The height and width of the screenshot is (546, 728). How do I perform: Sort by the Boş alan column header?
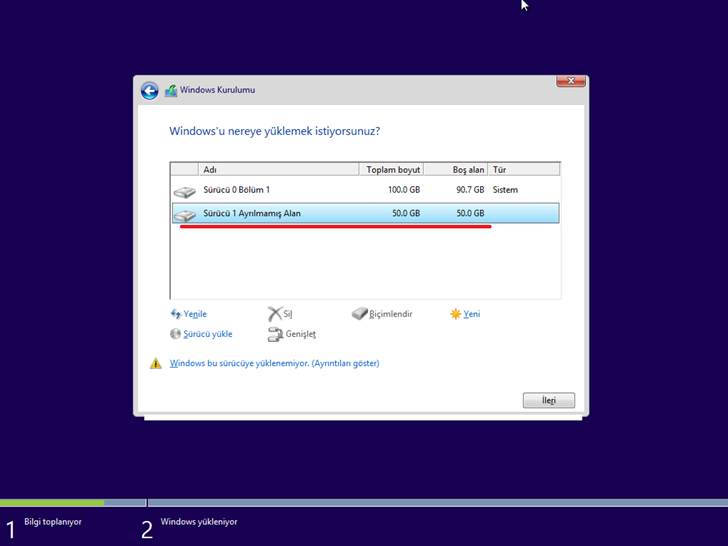pos(456,169)
